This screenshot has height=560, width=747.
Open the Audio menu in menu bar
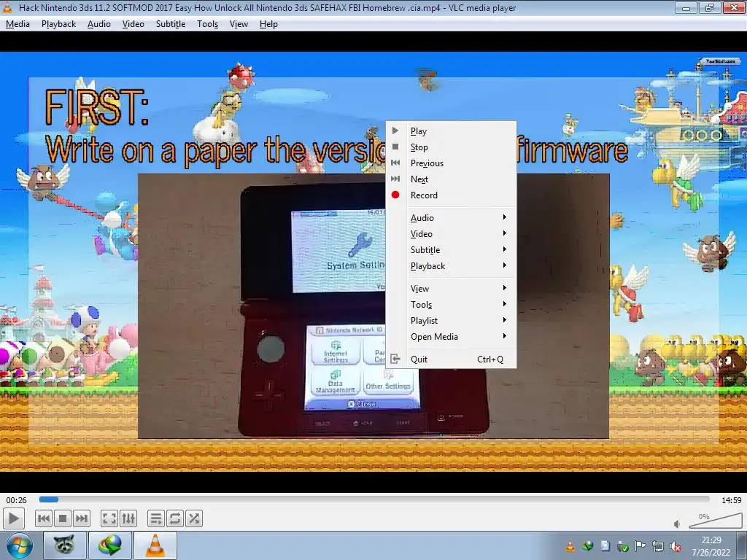click(x=99, y=24)
